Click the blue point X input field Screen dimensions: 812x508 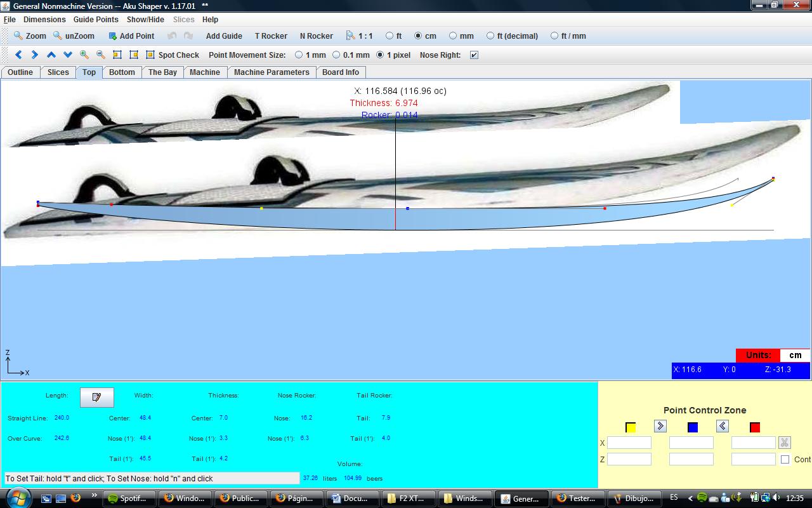691,443
